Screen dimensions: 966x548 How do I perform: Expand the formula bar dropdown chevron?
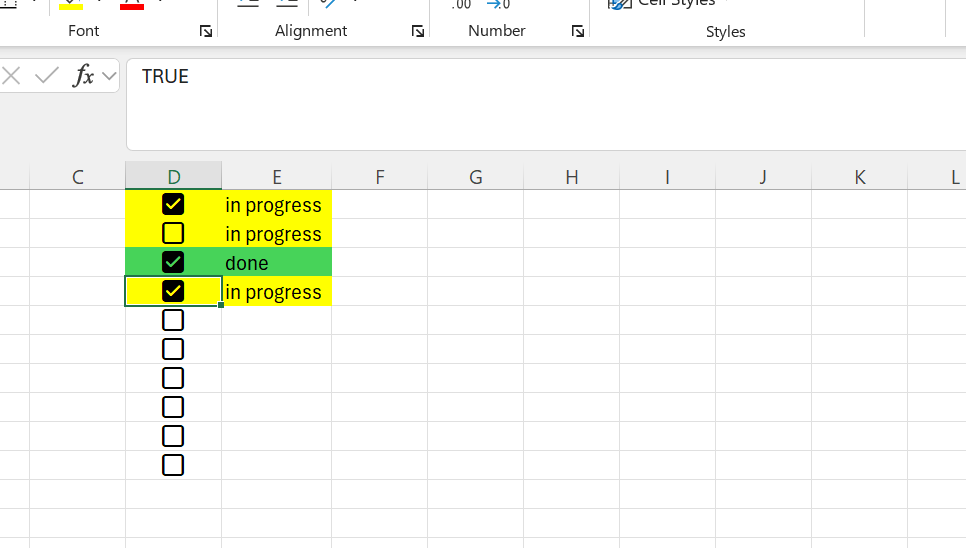point(109,76)
